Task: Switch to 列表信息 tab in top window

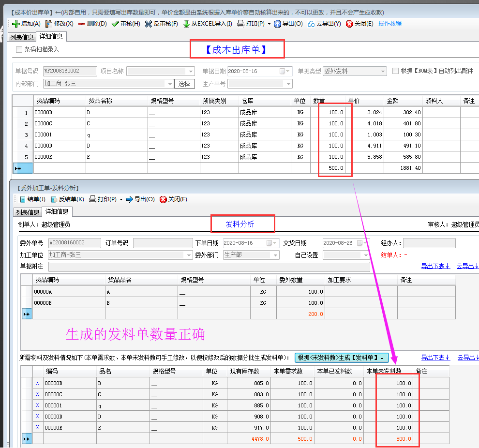Action: 22,37
